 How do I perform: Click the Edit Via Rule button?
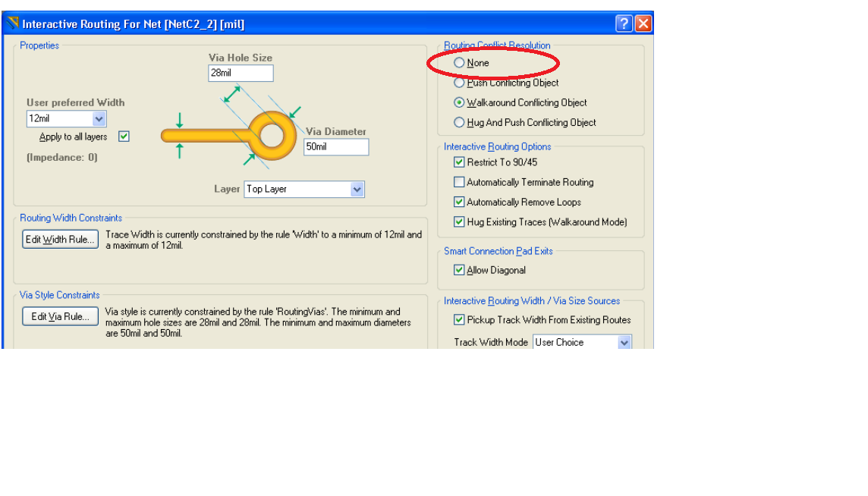pyautogui.click(x=59, y=316)
